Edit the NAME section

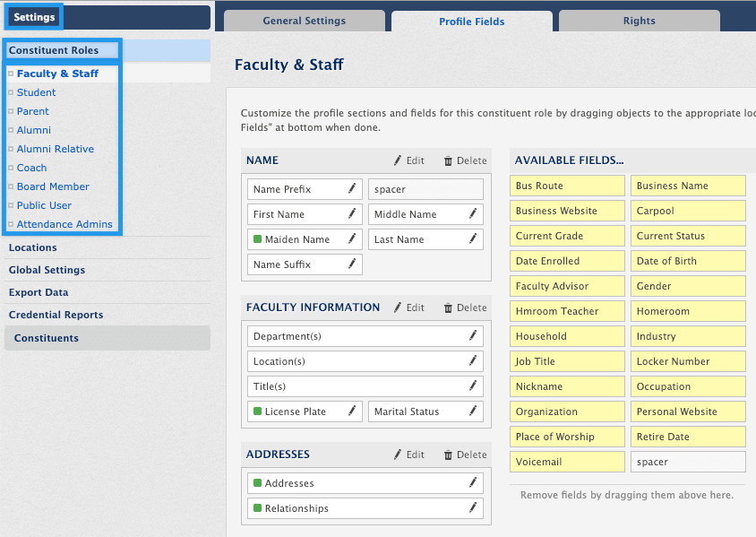point(408,160)
